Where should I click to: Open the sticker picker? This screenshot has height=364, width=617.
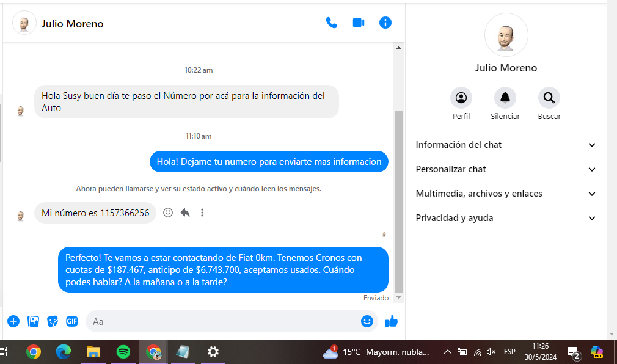(53, 321)
